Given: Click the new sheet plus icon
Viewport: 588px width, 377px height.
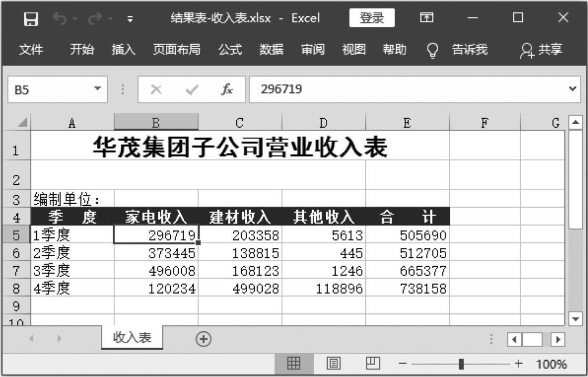Looking at the screenshot, I should 203,339.
